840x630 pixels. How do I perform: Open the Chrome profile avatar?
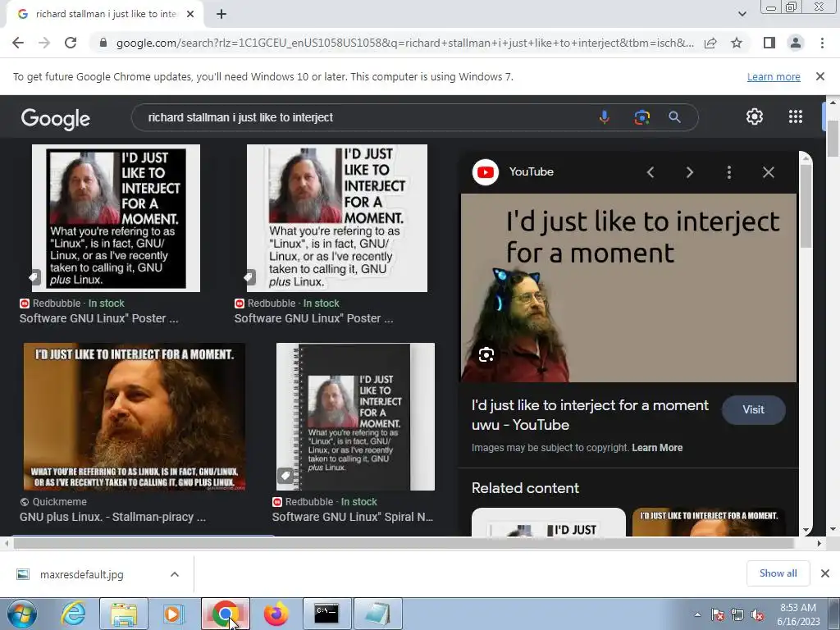pos(796,43)
